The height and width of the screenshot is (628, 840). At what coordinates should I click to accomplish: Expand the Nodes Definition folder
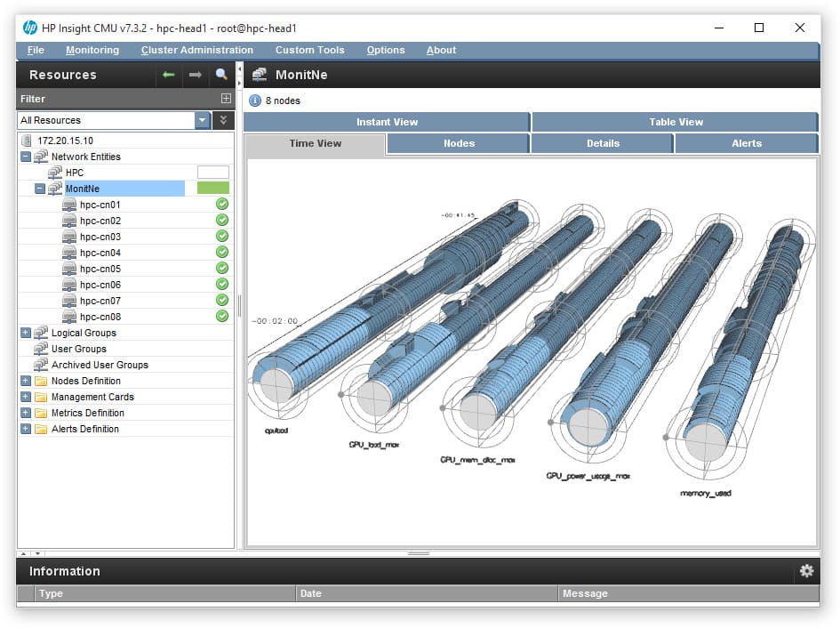[x=25, y=381]
